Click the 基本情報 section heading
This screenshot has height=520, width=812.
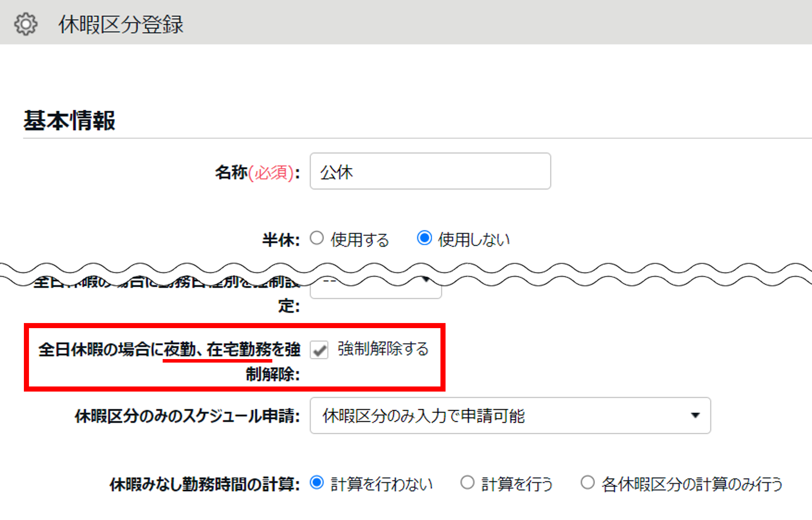[x=69, y=121]
